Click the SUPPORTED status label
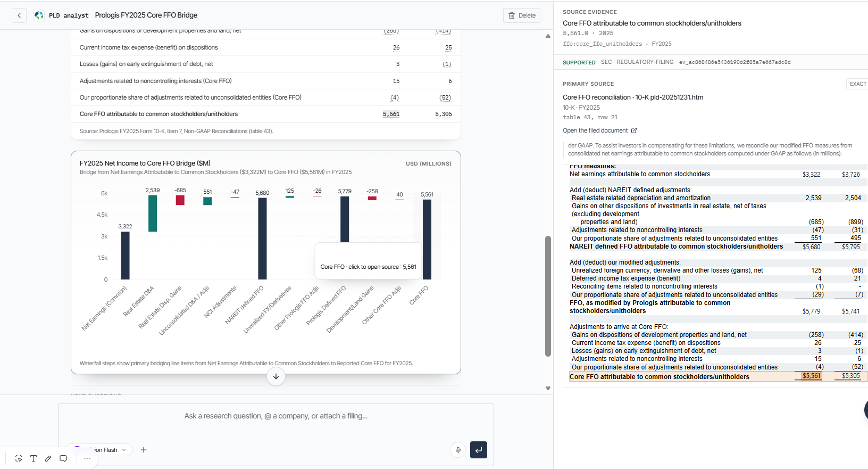The image size is (868, 469). coord(579,63)
